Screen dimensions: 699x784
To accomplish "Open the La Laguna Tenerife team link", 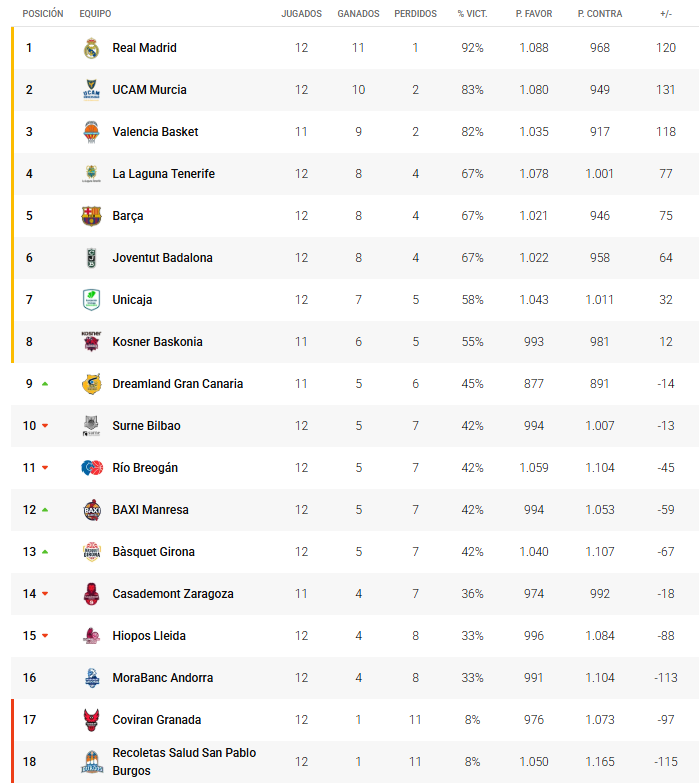I will pyautogui.click(x=163, y=174).
